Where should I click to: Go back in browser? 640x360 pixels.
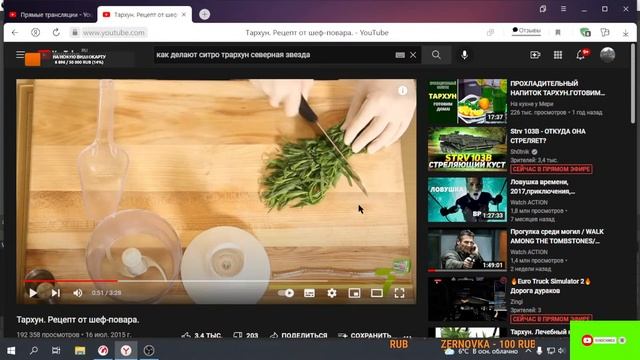pyautogui.click(x=15, y=32)
